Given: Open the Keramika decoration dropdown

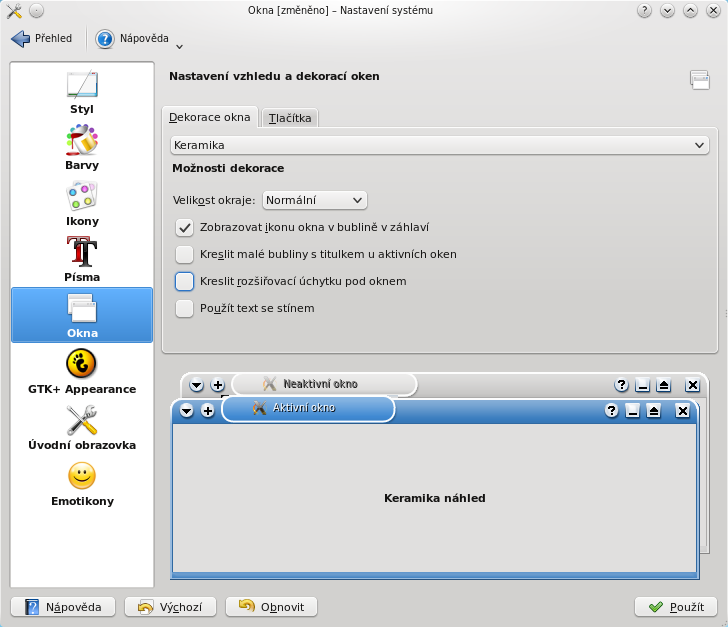Looking at the screenshot, I should point(439,145).
